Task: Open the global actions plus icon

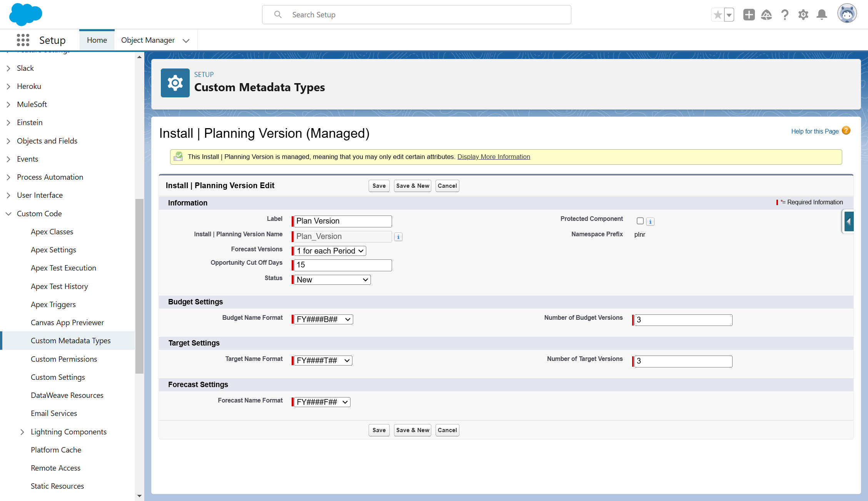Action: point(749,15)
